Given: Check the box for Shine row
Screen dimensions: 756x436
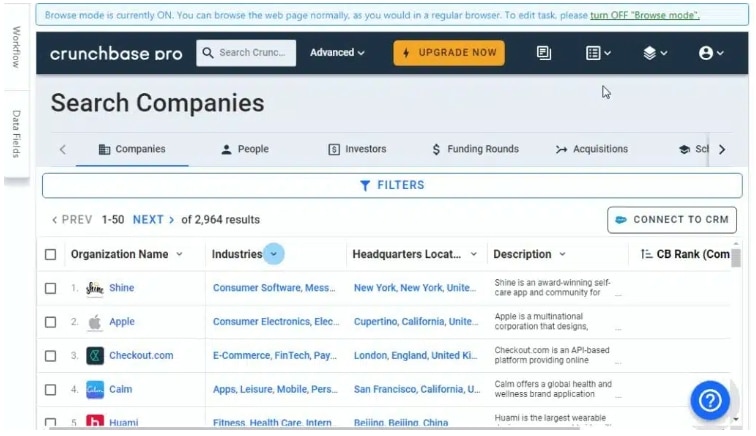Looking at the screenshot, I should [x=50, y=288].
